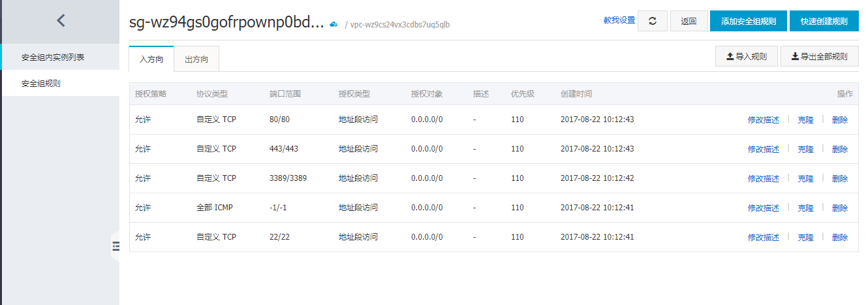
Task: Click 克隆 for the port 22/22 rule
Action: pyautogui.click(x=806, y=238)
